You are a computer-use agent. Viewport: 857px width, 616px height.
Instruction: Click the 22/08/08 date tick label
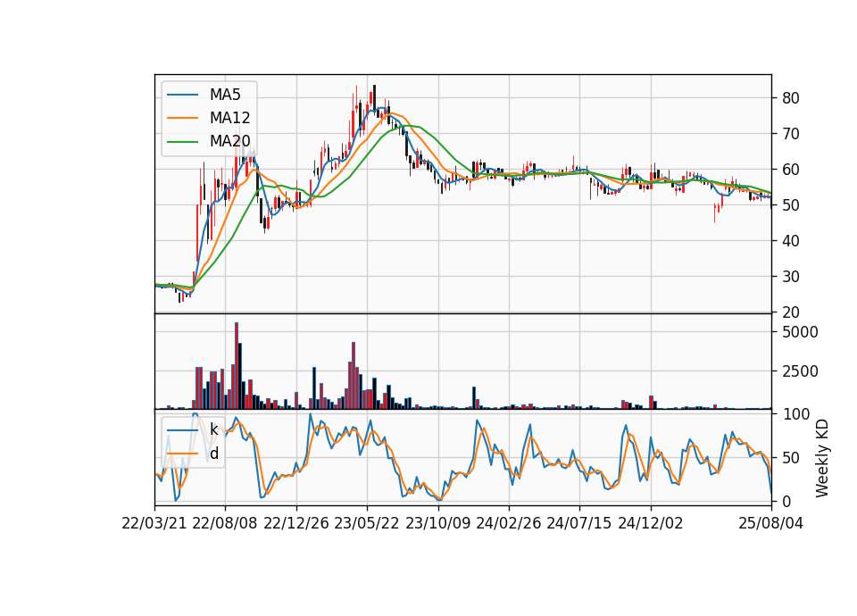[225, 523]
